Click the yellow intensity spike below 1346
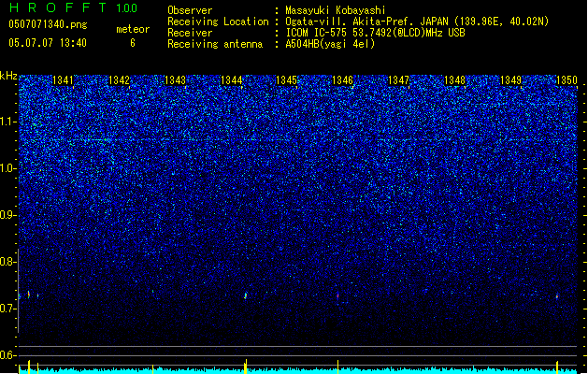588x374 pixels. [x=337, y=367]
